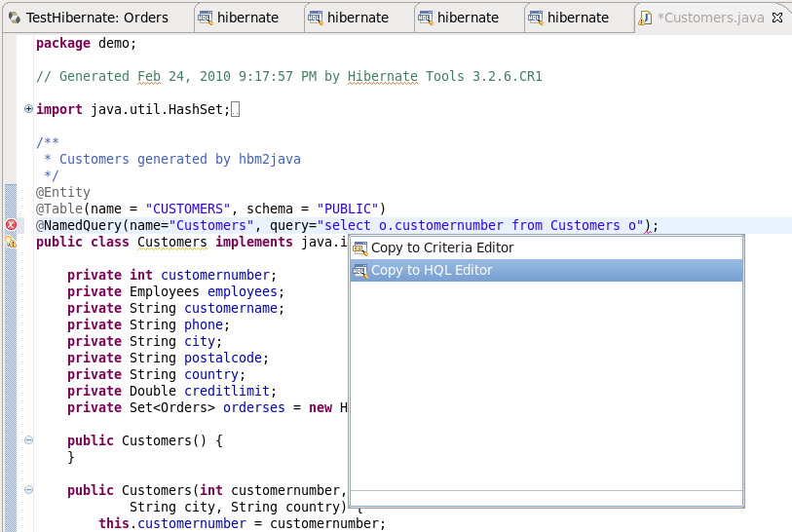Choose Copy to Criteria Editor proposal
792x532 pixels.
[x=442, y=248]
